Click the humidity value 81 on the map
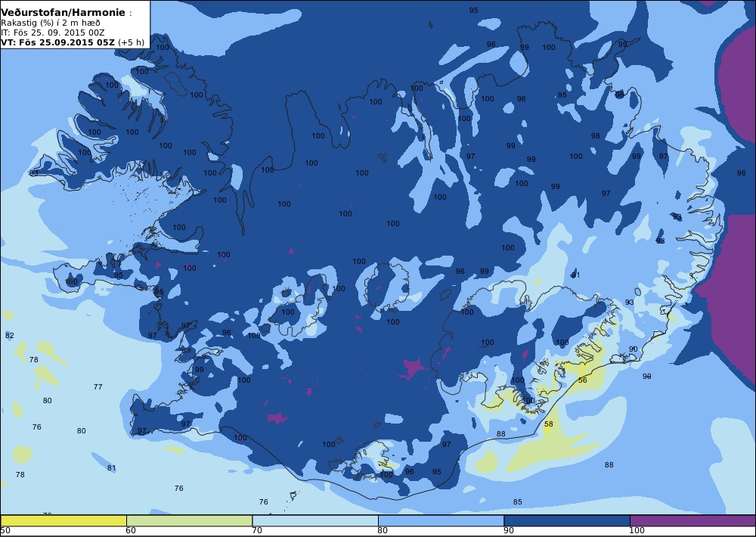The height and width of the screenshot is (537, 756). pos(111,467)
